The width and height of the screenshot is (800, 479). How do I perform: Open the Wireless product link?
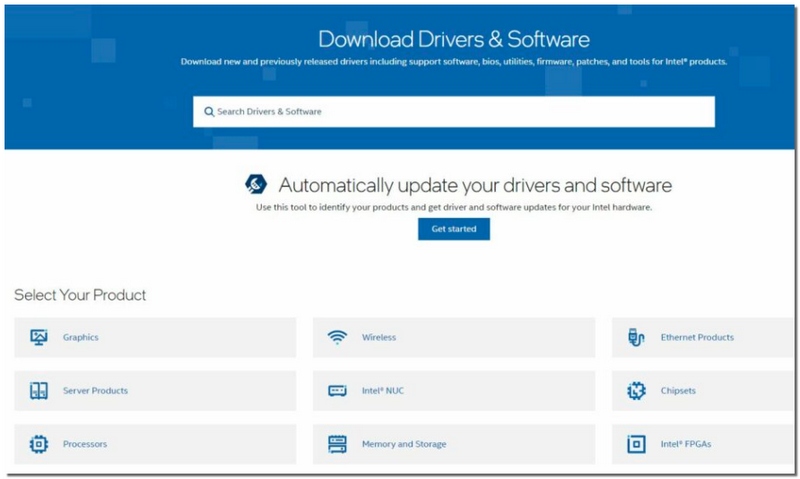pyautogui.click(x=379, y=337)
